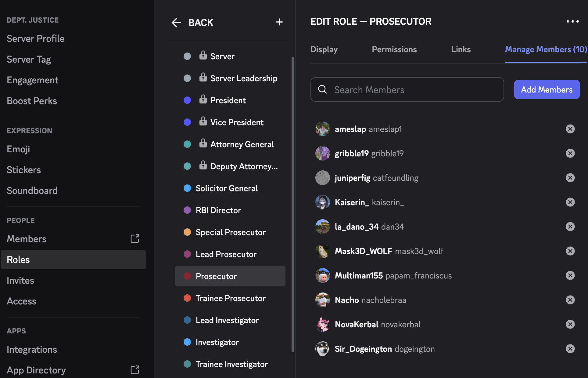This screenshot has width=588, height=378.
Task: Go to the Links tab
Action: point(461,49)
